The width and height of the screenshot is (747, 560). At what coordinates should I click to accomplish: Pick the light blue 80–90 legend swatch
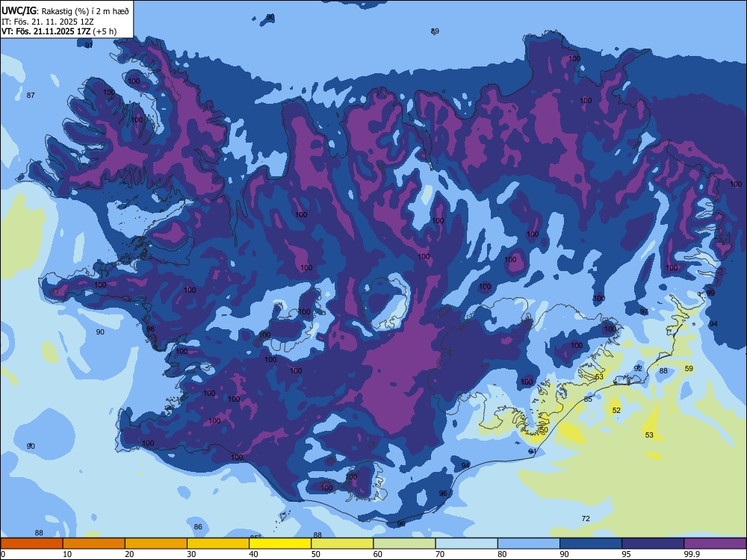[529, 544]
